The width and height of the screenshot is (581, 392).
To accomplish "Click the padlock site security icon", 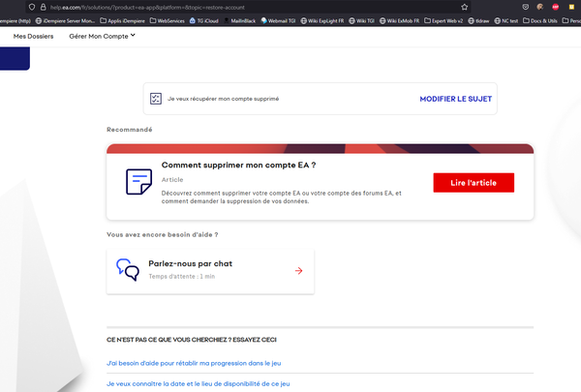I will click(43, 7).
